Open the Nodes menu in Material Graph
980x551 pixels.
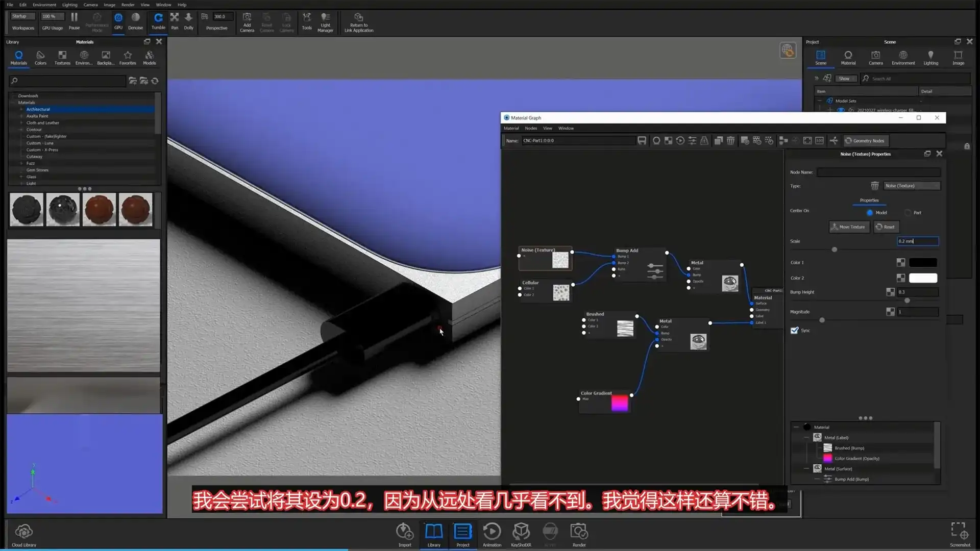tap(530, 128)
